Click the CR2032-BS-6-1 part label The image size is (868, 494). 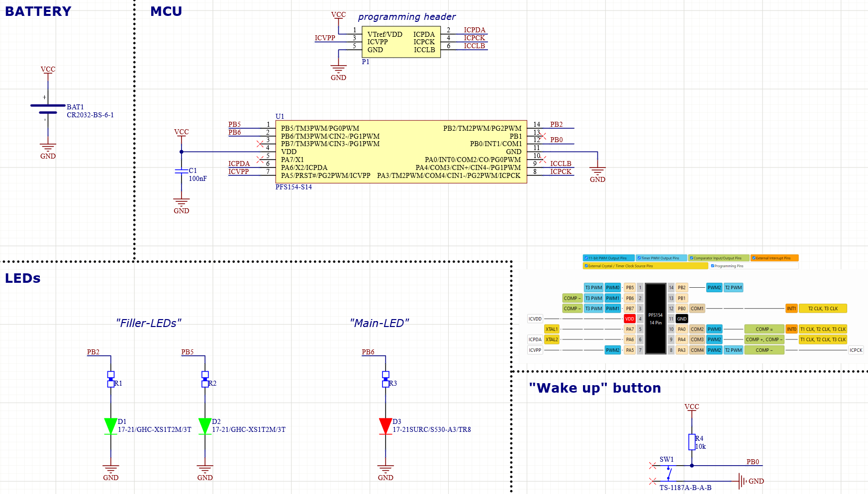coord(90,115)
